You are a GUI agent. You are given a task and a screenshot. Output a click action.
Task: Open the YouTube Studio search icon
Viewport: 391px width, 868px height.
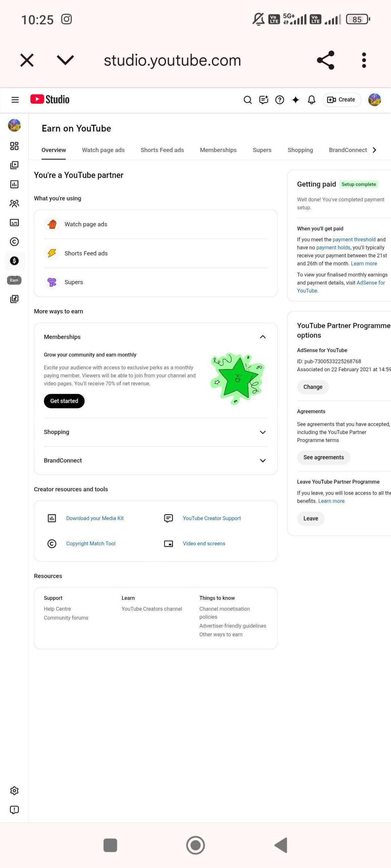pos(247,100)
